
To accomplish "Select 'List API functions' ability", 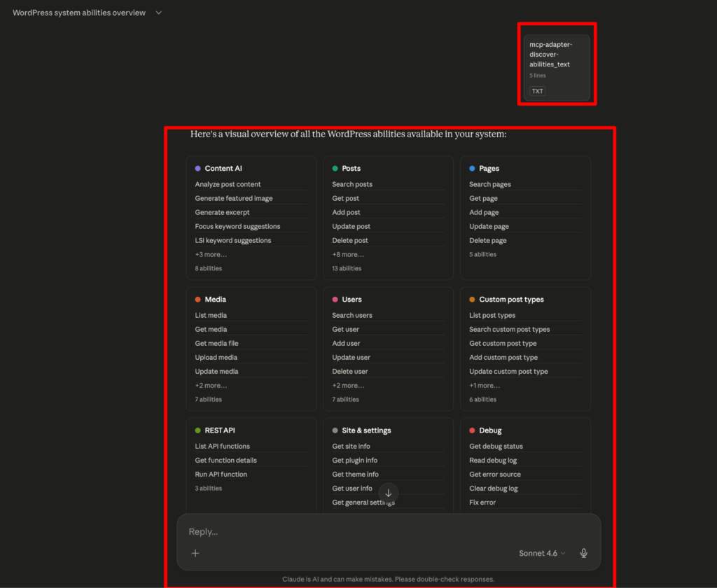I will coord(222,447).
